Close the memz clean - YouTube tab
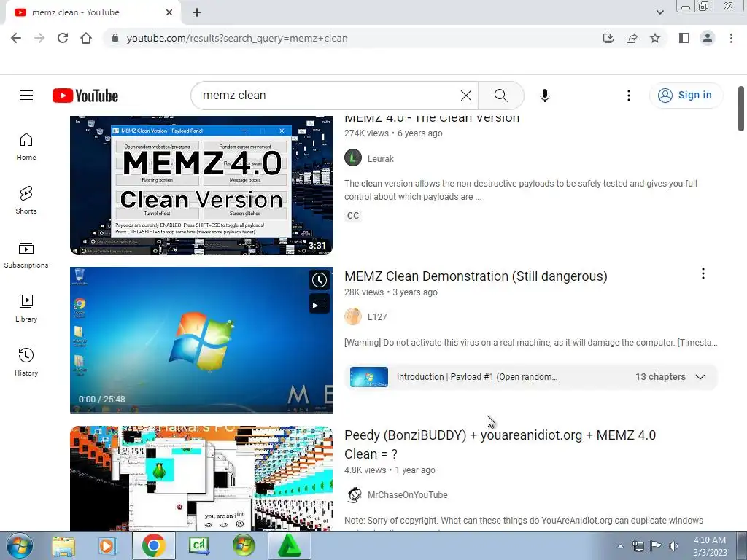This screenshot has width=747, height=560. (169, 12)
